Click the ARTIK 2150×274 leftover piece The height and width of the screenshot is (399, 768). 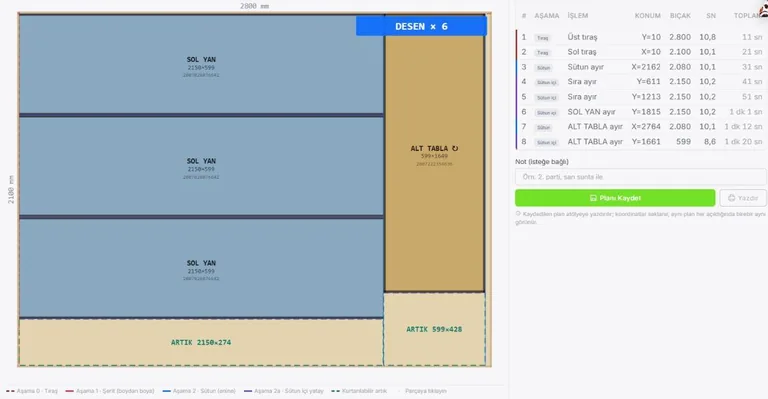(201, 342)
